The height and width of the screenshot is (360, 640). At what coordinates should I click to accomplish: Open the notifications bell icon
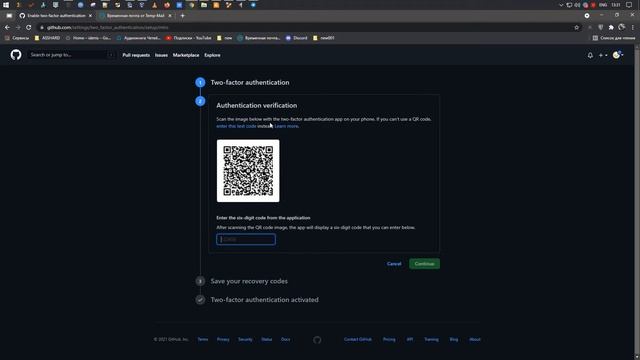click(590, 55)
